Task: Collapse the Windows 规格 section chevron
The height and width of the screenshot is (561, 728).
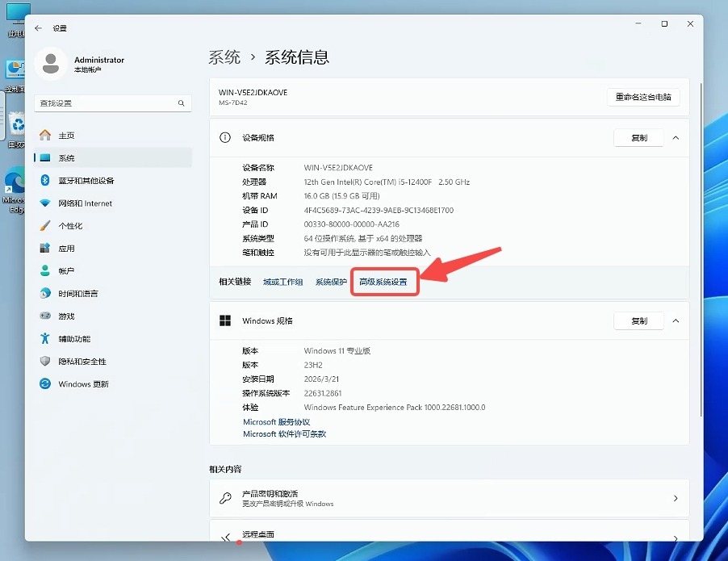Action: (x=676, y=320)
